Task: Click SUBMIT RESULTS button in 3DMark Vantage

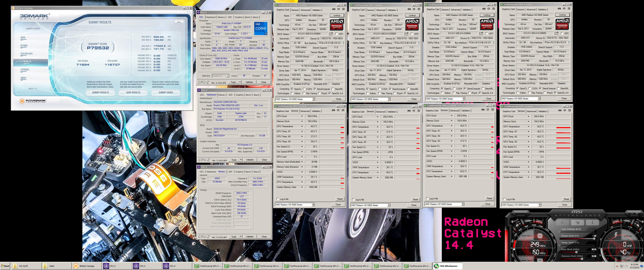Action: (x=101, y=92)
